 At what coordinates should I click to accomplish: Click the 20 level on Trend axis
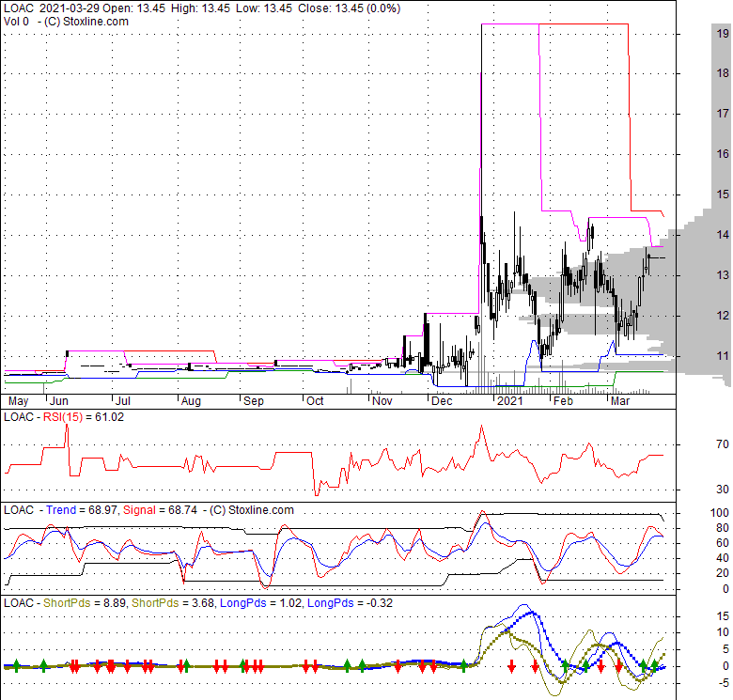pyautogui.click(x=723, y=573)
